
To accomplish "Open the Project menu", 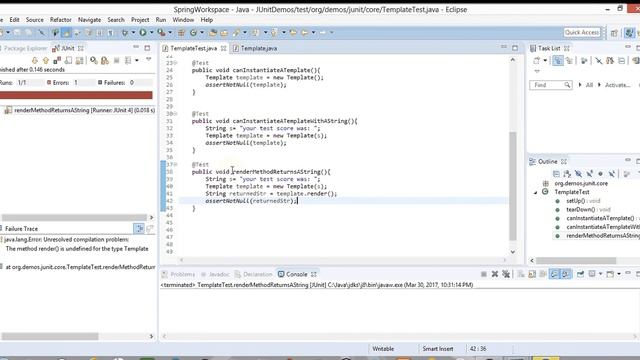I will coord(140,20).
